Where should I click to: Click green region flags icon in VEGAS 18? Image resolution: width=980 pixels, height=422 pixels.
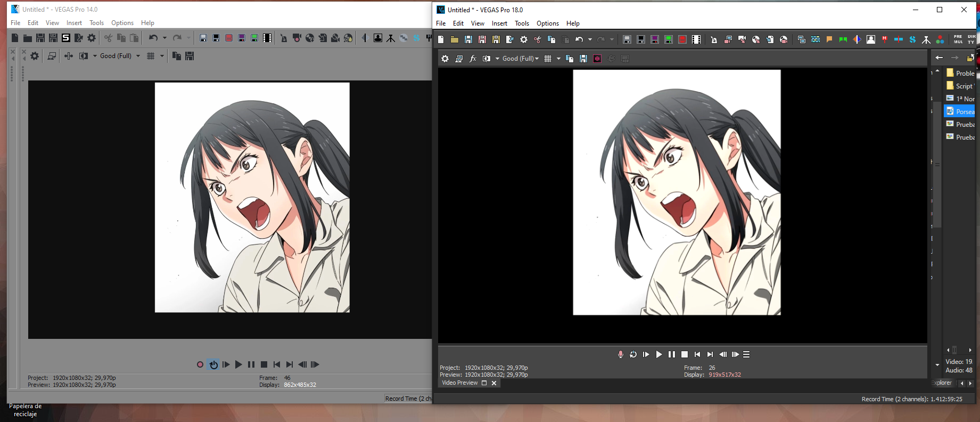click(x=843, y=39)
